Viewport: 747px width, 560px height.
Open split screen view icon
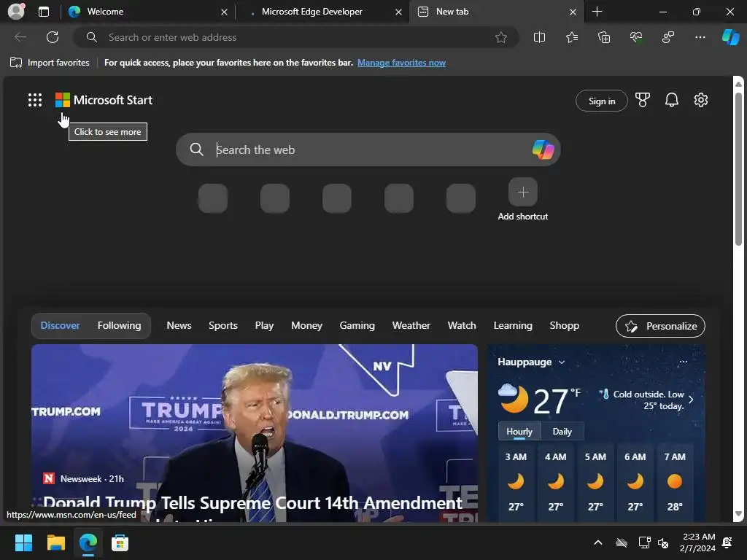[x=539, y=37]
